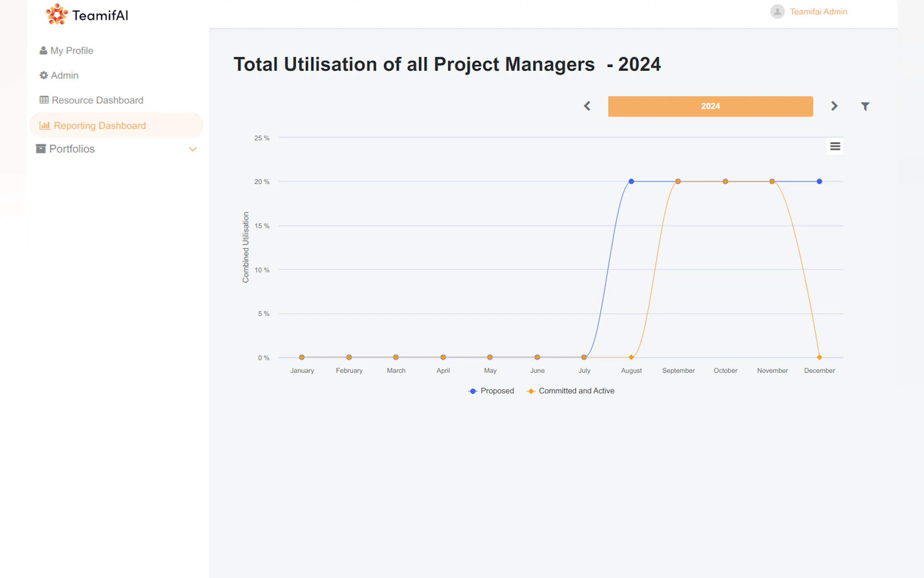Screen dimensions: 924x578
Task: Open Teamifai Admin account link
Action: (x=818, y=12)
